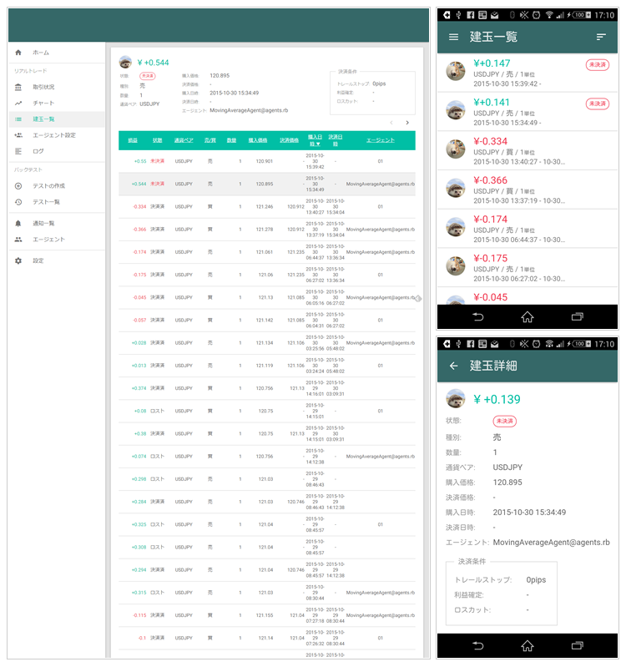
Task: Open the ホーム home icon in sidebar
Action: (18, 53)
